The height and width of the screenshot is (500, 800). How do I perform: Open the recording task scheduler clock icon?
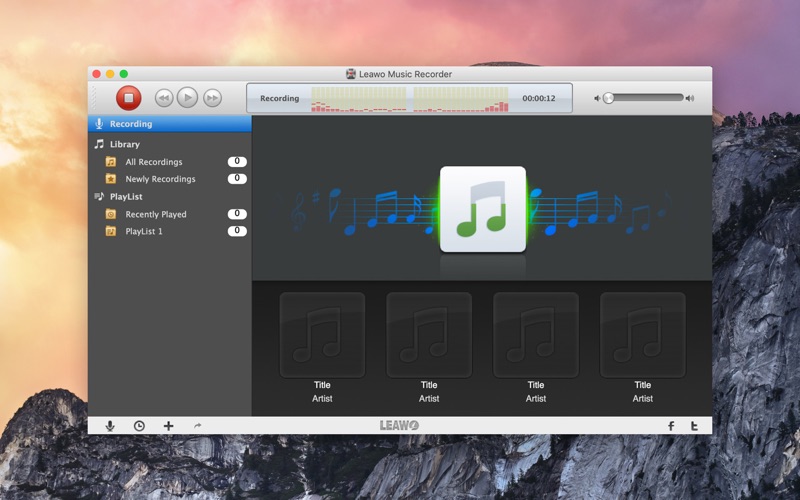[139, 426]
